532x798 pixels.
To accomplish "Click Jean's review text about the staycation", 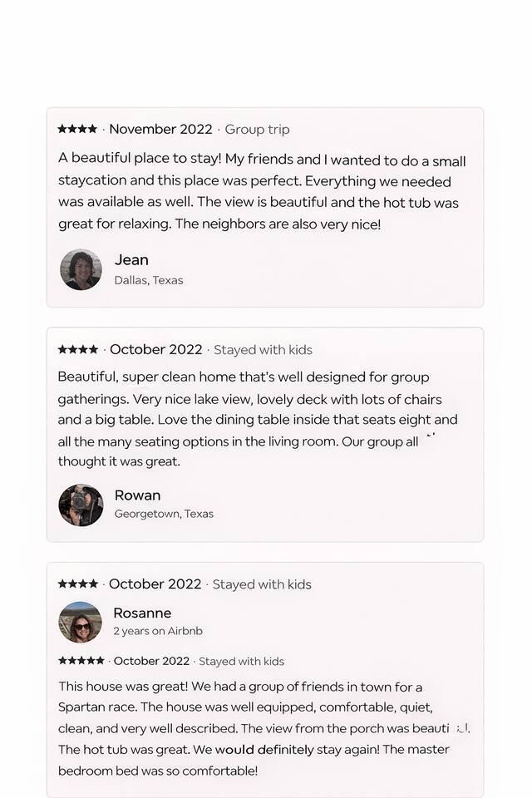I will click(x=262, y=192).
